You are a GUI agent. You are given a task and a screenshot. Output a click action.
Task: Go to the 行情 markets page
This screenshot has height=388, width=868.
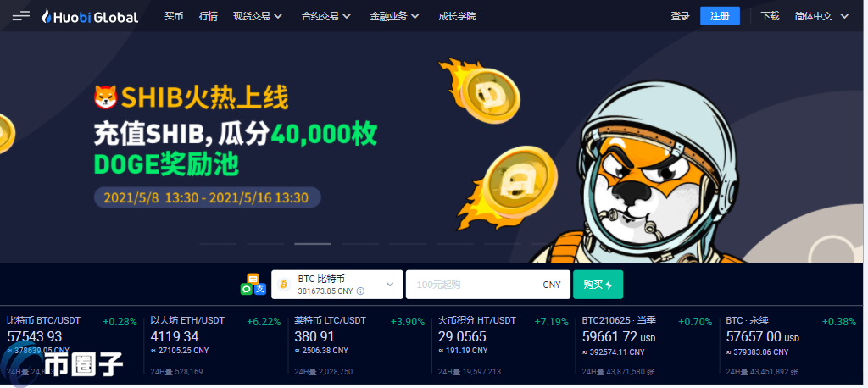209,16
